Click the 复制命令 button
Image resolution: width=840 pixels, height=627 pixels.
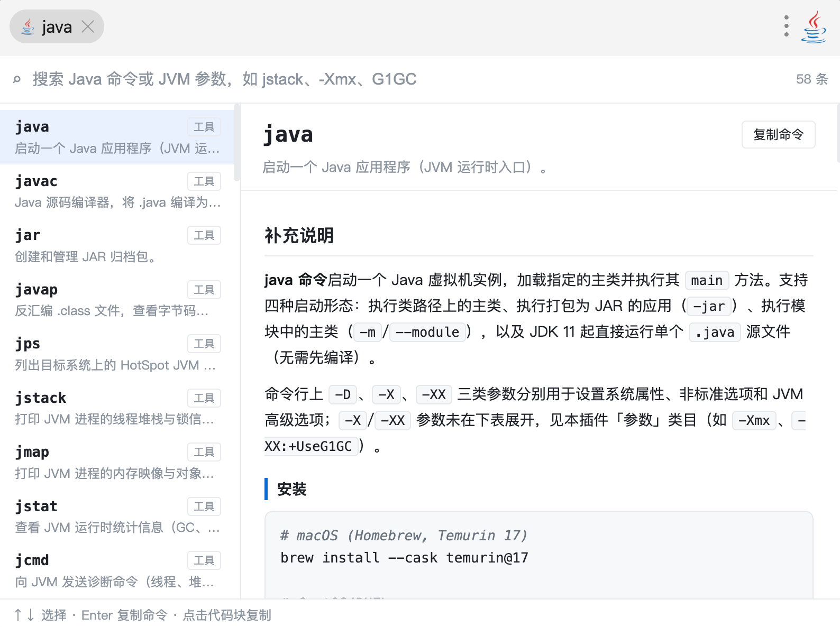(x=778, y=135)
